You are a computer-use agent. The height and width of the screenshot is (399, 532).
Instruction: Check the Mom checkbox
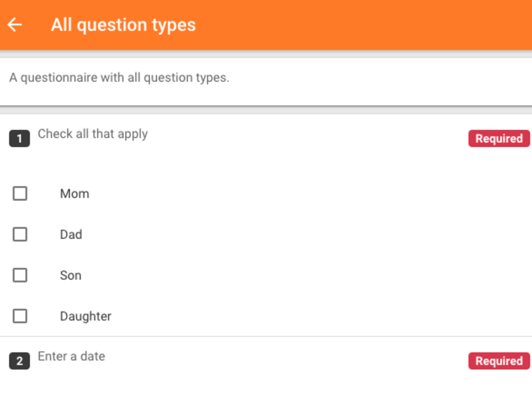[20, 193]
